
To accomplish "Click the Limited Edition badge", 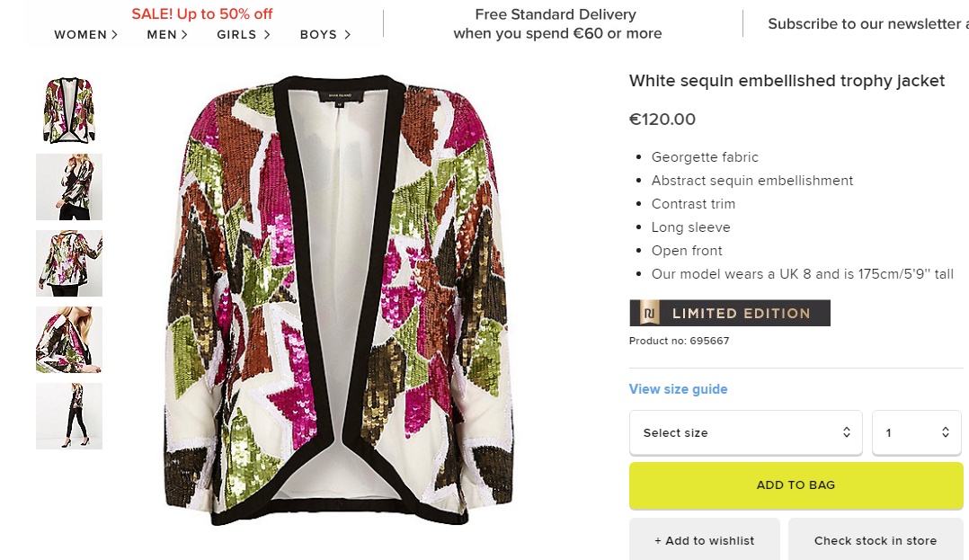I will (730, 313).
